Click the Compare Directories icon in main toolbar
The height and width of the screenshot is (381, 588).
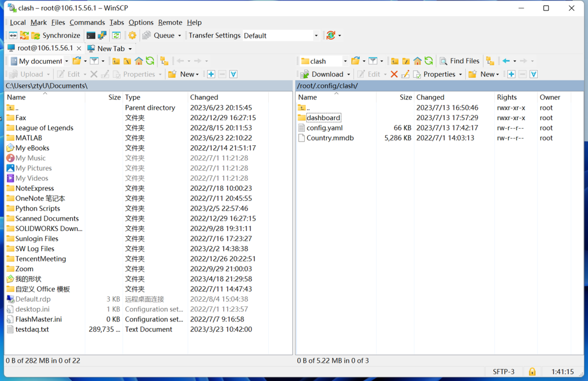[x=13, y=35]
